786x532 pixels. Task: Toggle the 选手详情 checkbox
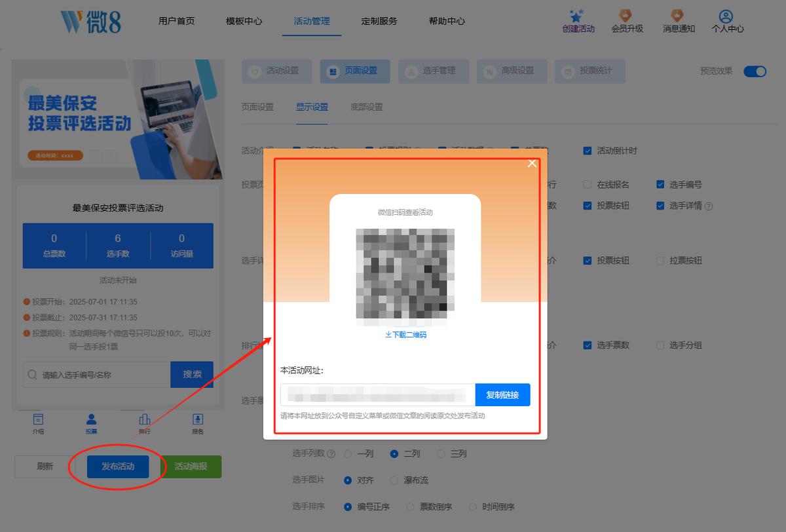660,206
